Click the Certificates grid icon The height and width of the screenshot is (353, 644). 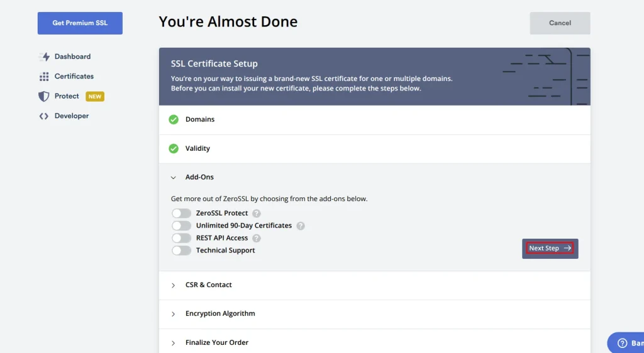(x=44, y=76)
